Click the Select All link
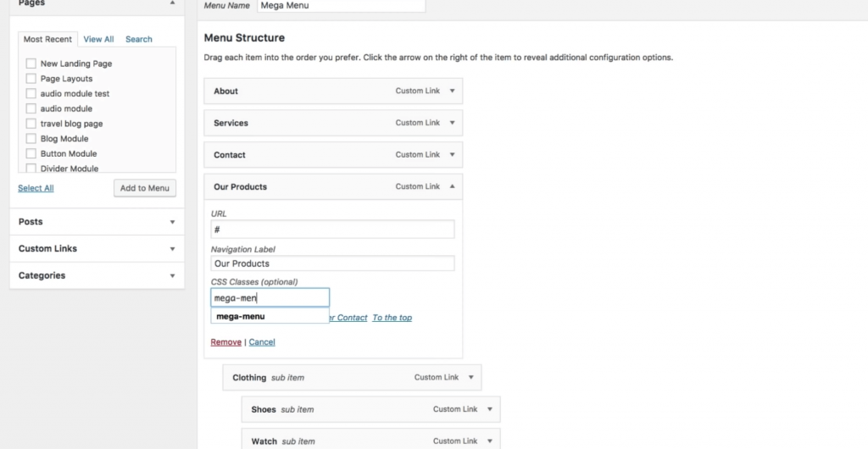Image resolution: width=868 pixels, height=449 pixels. pyautogui.click(x=36, y=188)
